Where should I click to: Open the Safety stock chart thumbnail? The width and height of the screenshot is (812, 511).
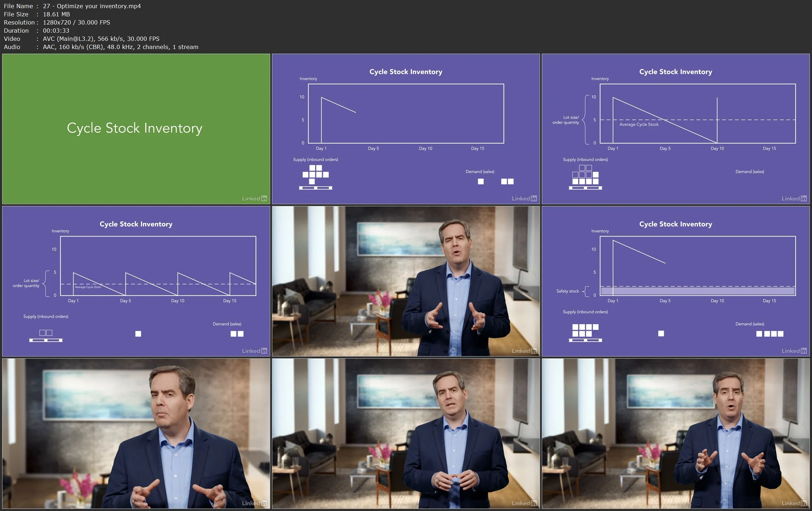676,281
